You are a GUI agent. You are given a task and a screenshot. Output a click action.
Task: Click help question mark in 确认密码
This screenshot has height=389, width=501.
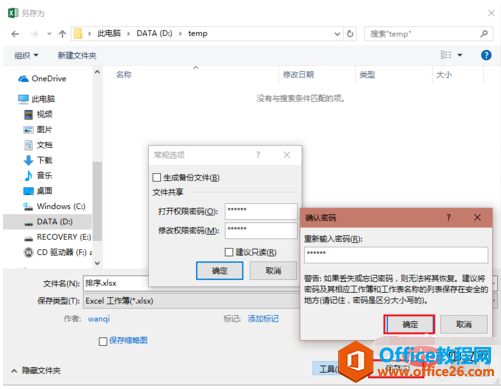449,218
